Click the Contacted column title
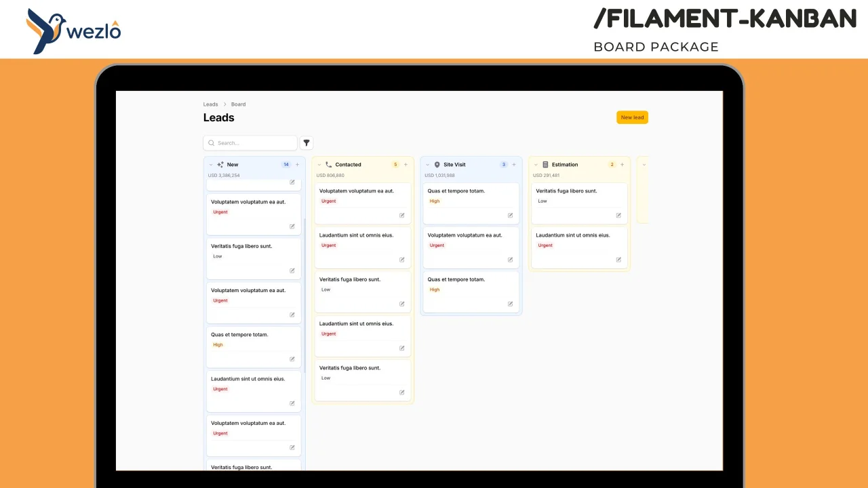 [x=348, y=165]
